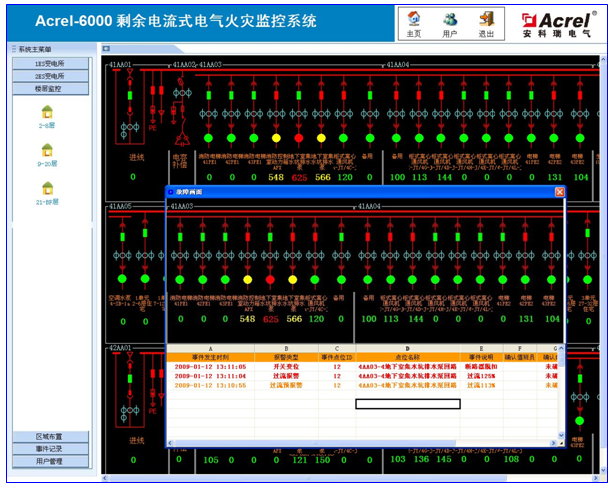Click the 42AA01 cabinet label
Screen dimensions: 613x490
coord(120,348)
